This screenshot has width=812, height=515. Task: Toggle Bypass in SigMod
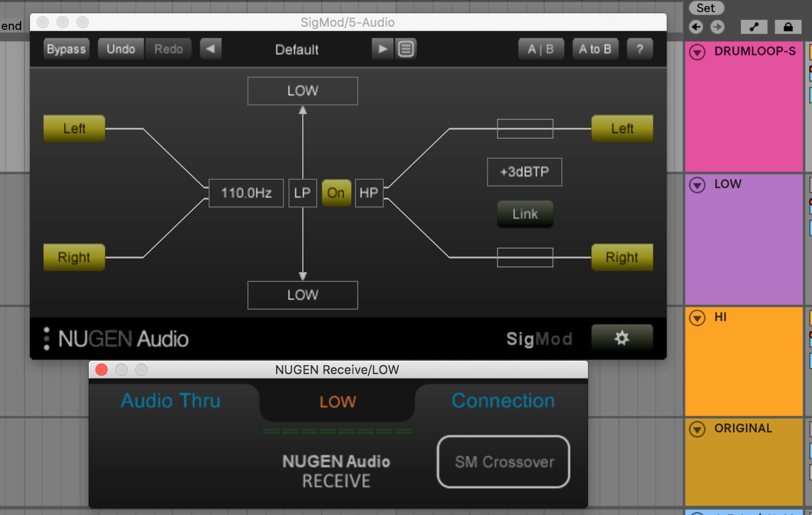coord(67,49)
